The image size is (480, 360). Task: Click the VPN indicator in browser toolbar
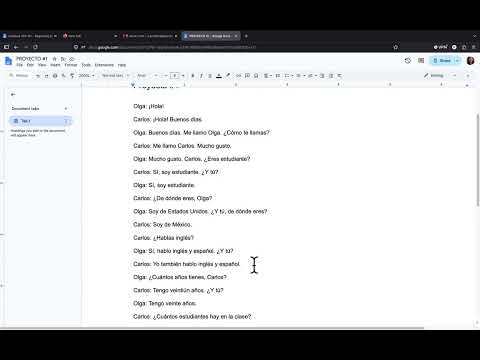point(440,47)
